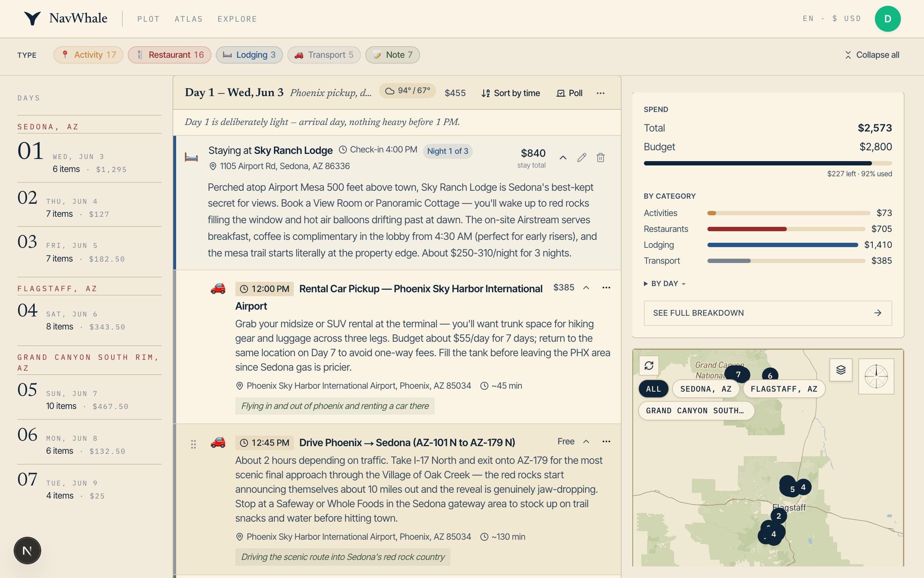Collapse the Rental Car Pickup item chevron
924x578 pixels.
586,288
